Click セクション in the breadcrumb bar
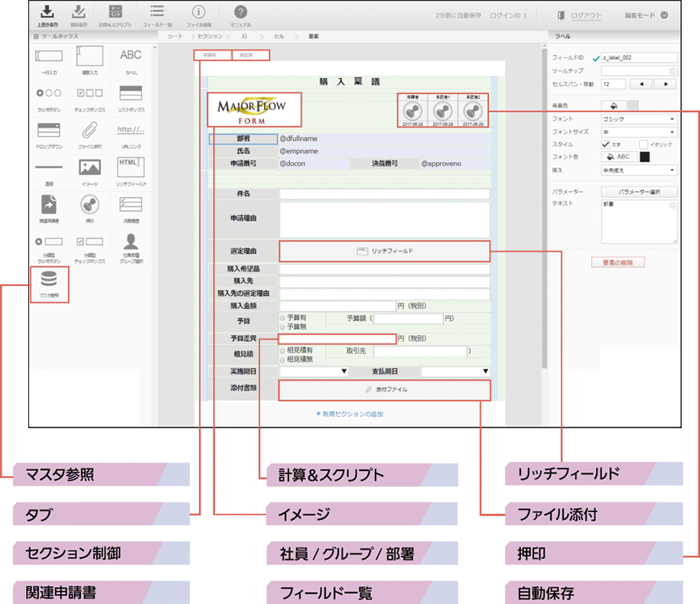Viewport: 700px width, 604px height. click(210, 36)
